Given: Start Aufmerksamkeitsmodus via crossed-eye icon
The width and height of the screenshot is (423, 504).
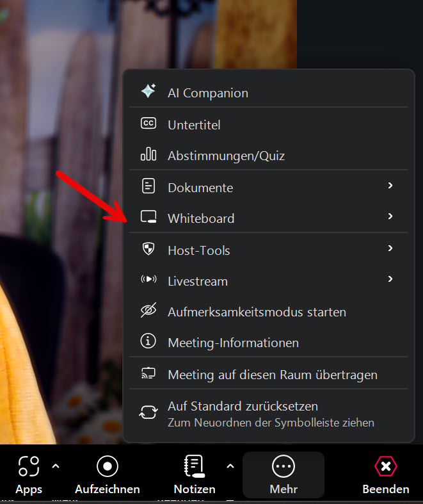Looking at the screenshot, I should pos(148,311).
